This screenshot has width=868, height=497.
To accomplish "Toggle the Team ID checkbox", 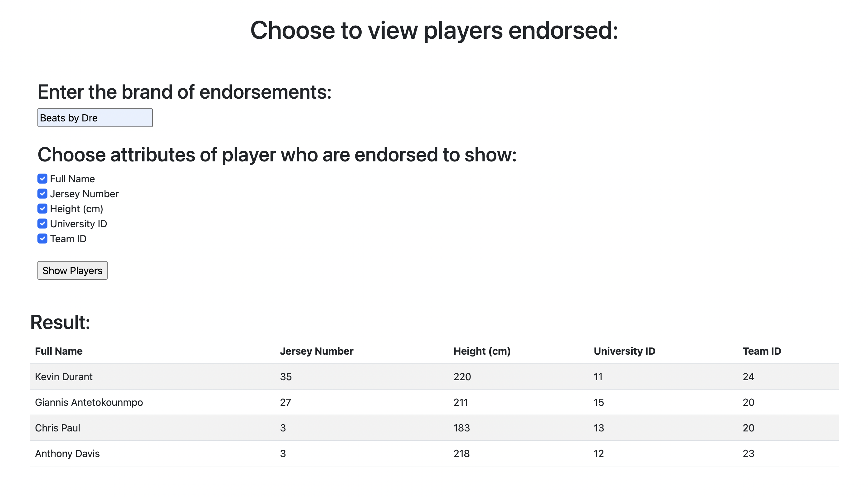I will click(42, 239).
